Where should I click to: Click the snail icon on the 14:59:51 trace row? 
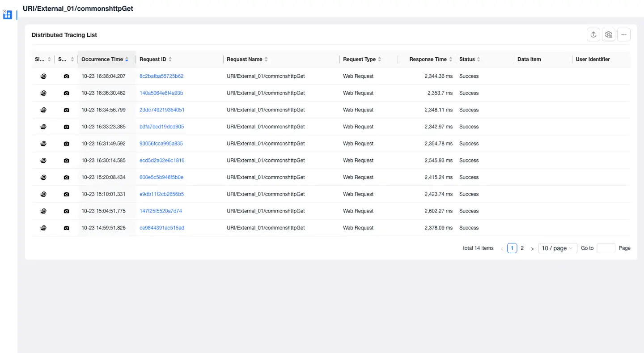click(43, 228)
